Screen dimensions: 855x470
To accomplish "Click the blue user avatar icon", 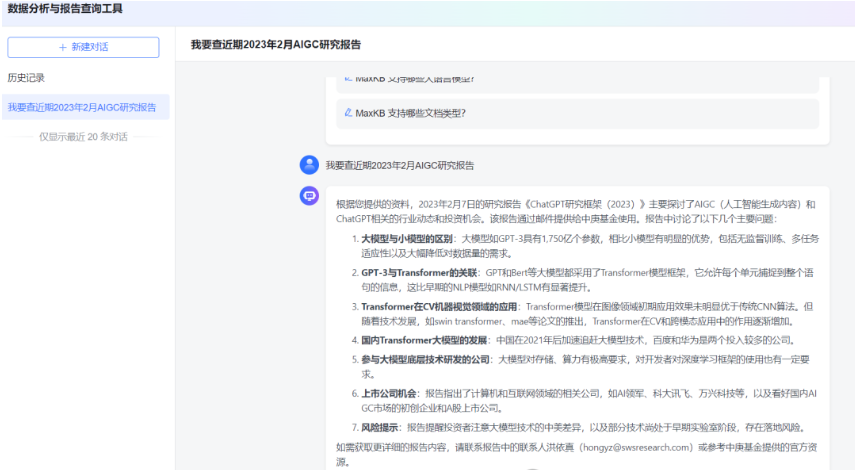I will (x=309, y=165).
